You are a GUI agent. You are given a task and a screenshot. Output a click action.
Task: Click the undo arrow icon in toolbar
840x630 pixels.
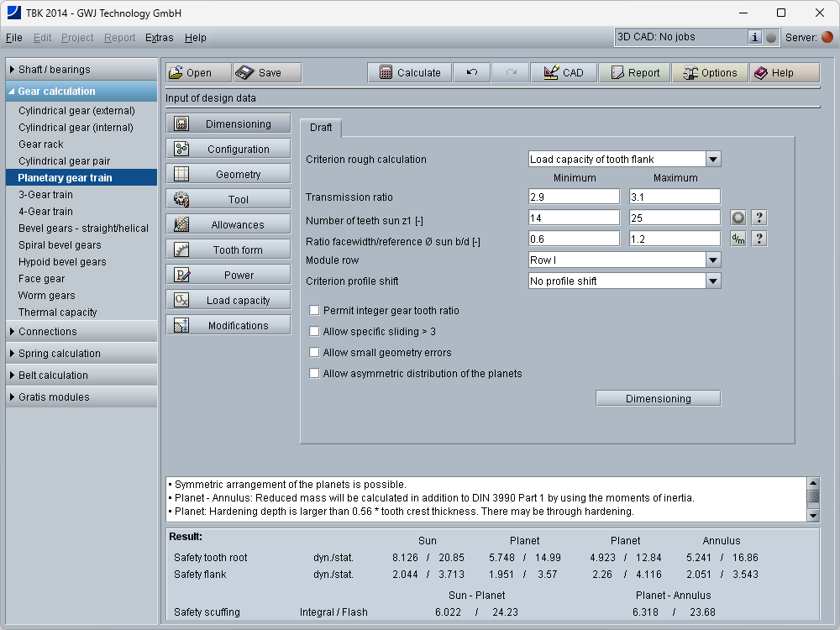click(472, 73)
